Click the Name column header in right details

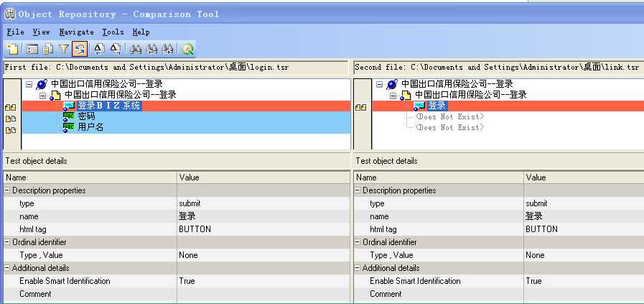[x=439, y=178]
